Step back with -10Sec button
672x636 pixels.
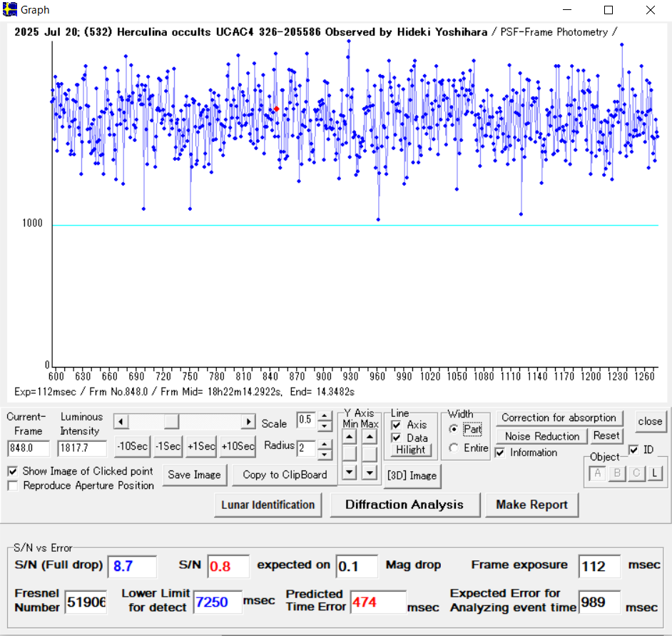pos(132,446)
